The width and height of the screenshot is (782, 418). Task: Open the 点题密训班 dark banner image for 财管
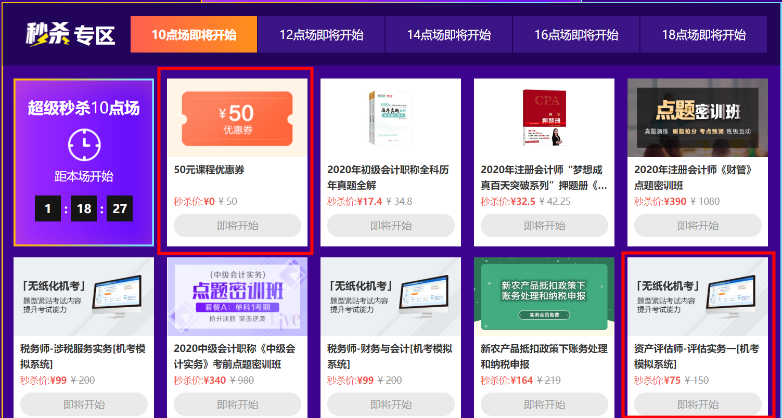[698, 118]
